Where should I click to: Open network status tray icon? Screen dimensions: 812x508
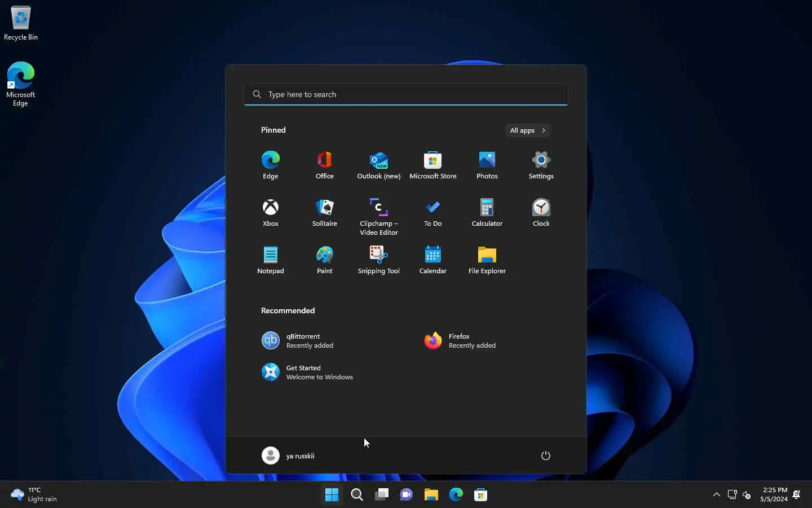tap(732, 495)
